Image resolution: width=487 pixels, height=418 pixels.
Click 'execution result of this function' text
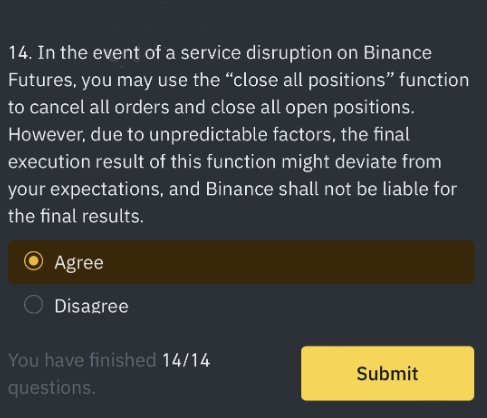tap(142, 162)
